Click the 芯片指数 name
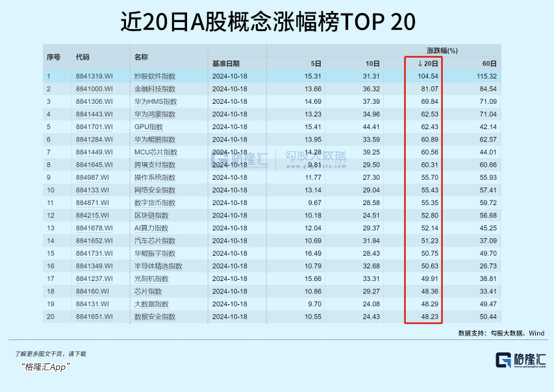Screen dimensions: 554x392 (x=148, y=291)
